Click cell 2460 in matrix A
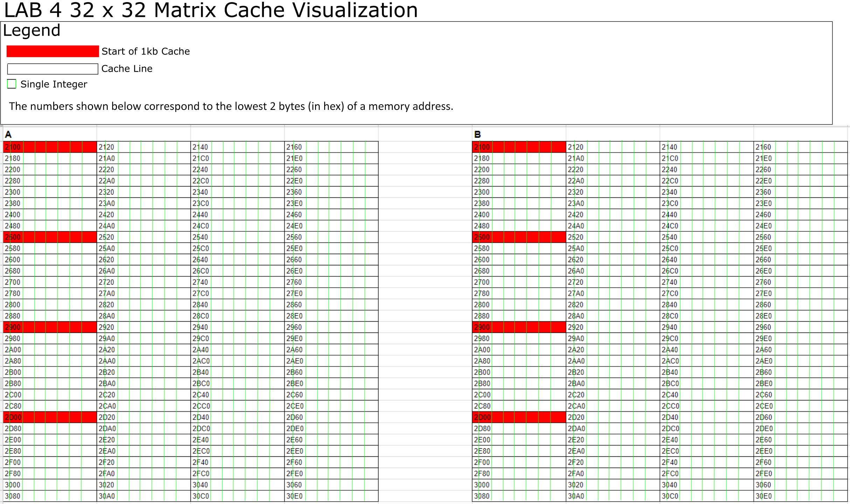 click(331, 215)
